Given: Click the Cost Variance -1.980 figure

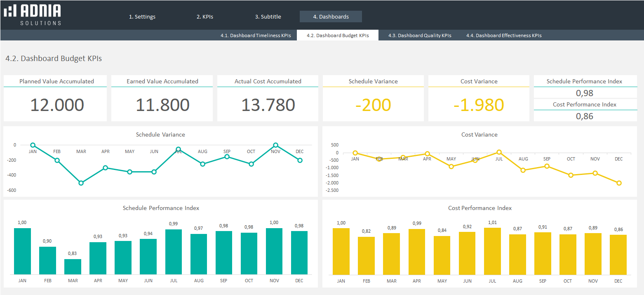Looking at the screenshot, I should click(x=479, y=105).
